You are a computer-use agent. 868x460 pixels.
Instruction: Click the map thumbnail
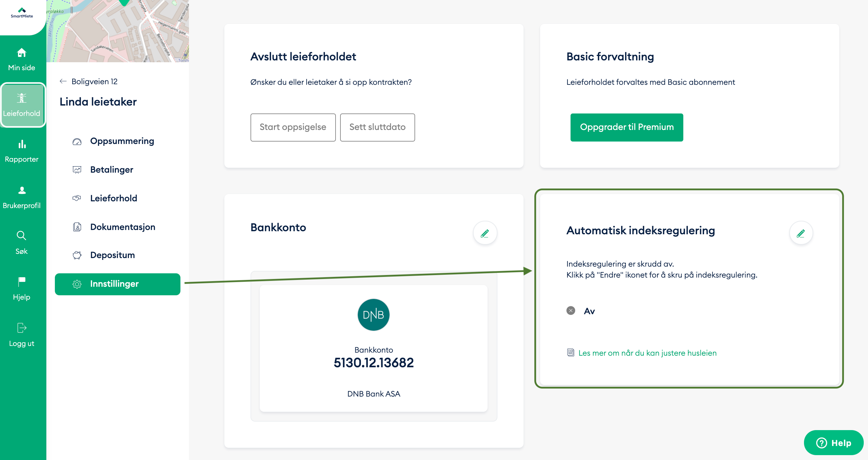pos(118,31)
